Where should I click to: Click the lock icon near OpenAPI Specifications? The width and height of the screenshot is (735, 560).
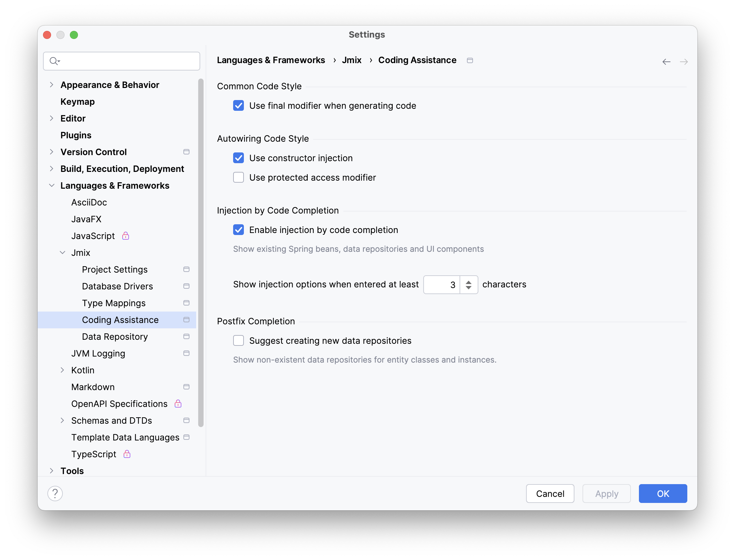pos(178,404)
